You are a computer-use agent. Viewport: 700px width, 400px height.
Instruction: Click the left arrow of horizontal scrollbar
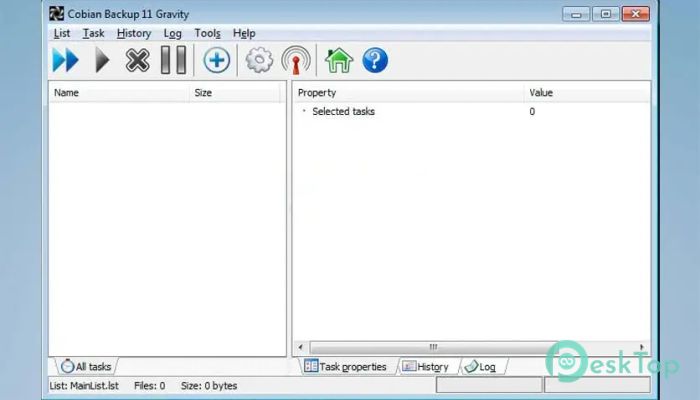[300, 347]
